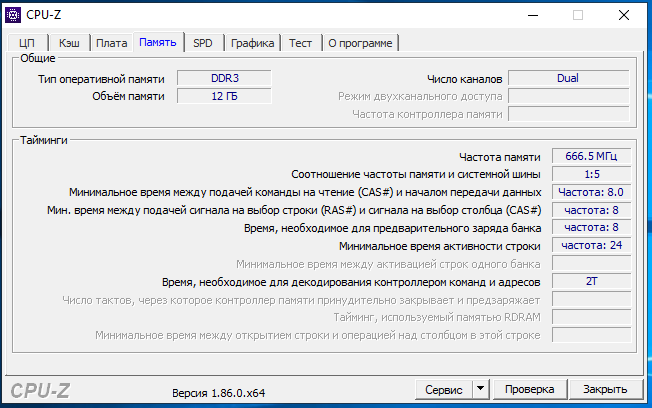Open the Кэш tab

click(x=69, y=43)
